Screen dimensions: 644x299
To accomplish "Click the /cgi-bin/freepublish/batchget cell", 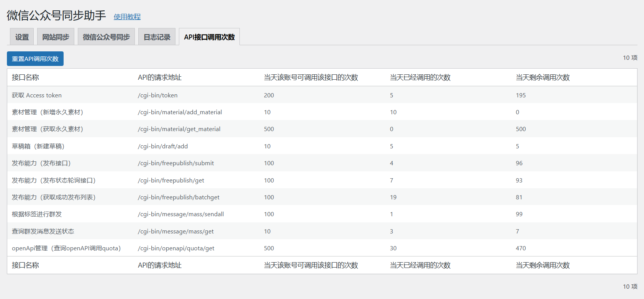I will click(179, 197).
